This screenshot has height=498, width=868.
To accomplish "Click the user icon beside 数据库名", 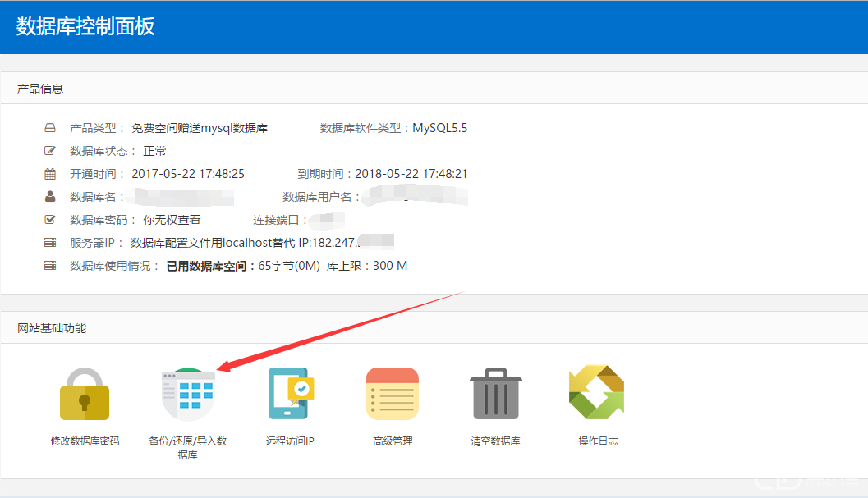I will point(50,196).
